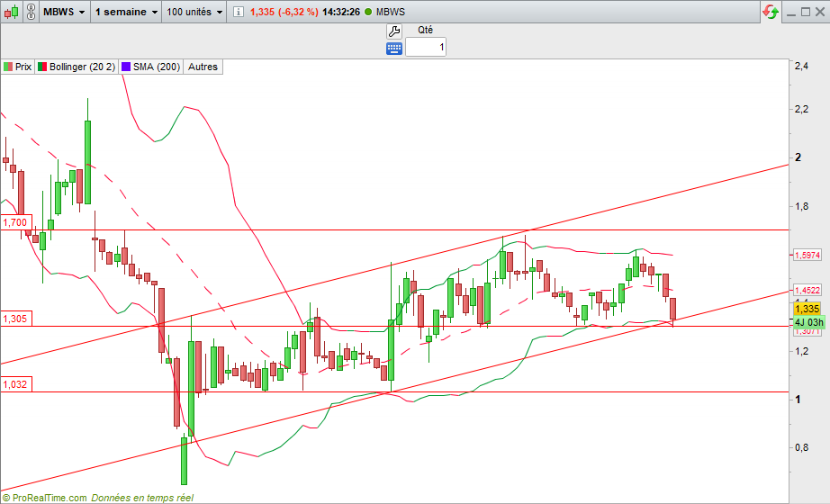
Task: Close the chart window
Action: point(819,12)
